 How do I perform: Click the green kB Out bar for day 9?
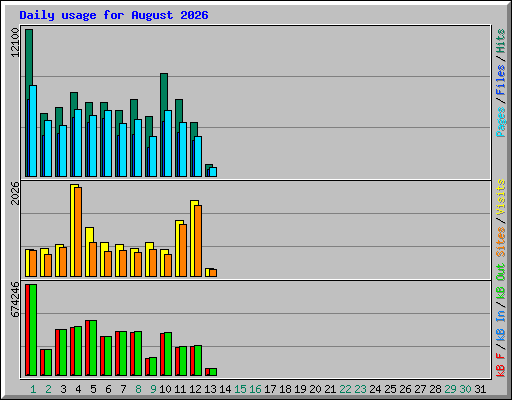pos(153,367)
